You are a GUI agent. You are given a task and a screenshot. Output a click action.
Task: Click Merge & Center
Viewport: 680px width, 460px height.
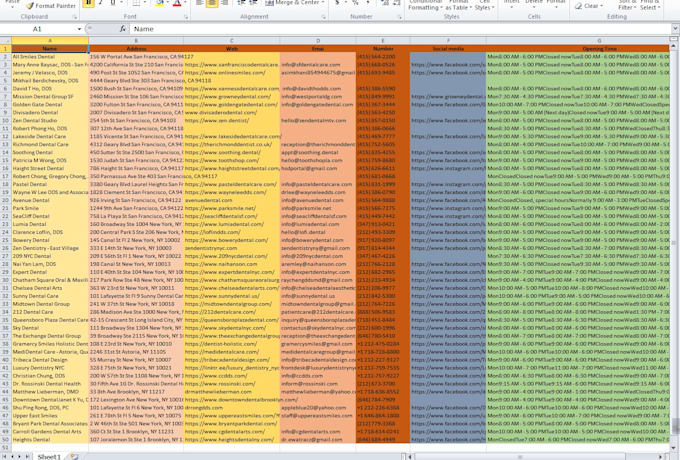tap(292, 3)
